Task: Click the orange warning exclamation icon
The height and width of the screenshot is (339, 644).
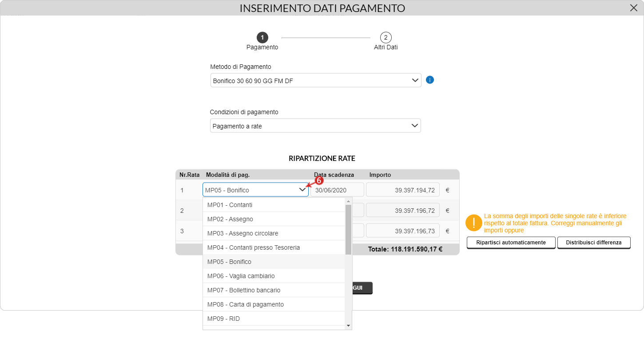Action: click(473, 223)
